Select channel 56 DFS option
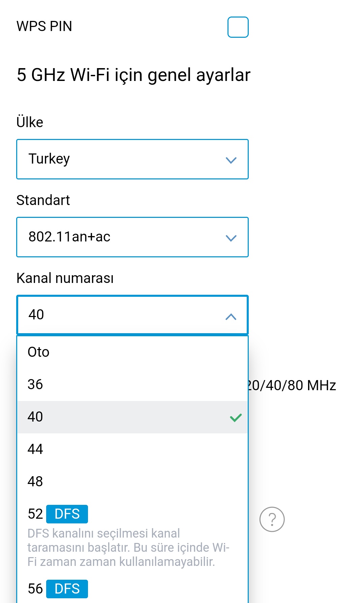This screenshot has width=364, height=603. 132,589
